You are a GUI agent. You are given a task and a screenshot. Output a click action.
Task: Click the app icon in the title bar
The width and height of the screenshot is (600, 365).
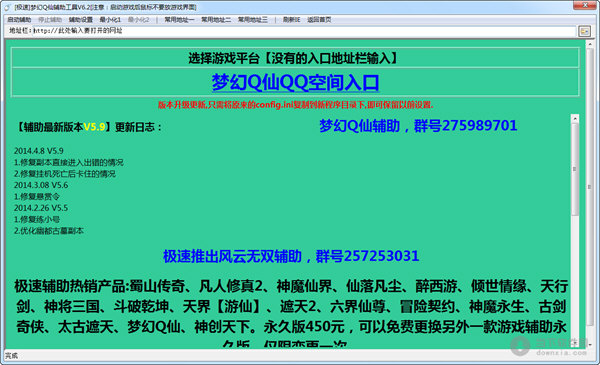coord(7,7)
